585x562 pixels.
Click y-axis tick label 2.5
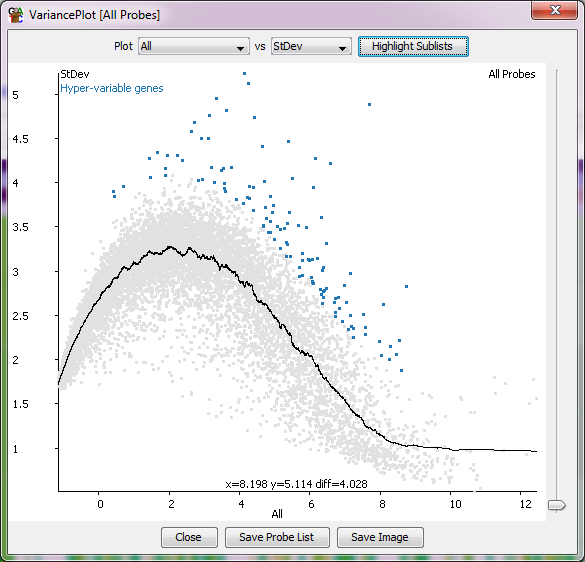(x=20, y=316)
